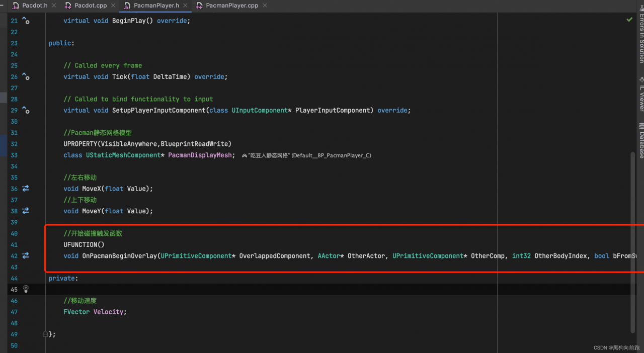This screenshot has width=644, height=353.
Task: Open the lightbulb quick-fix on line 45
Action: tap(26, 289)
